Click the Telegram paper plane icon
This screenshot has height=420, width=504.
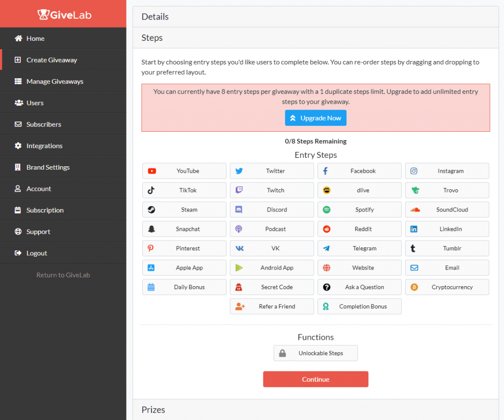tap(327, 248)
